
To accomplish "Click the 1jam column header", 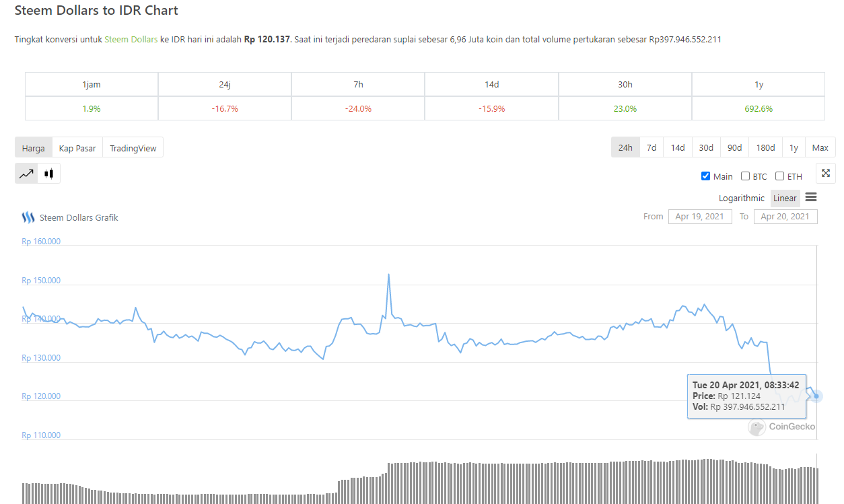I will point(92,85).
